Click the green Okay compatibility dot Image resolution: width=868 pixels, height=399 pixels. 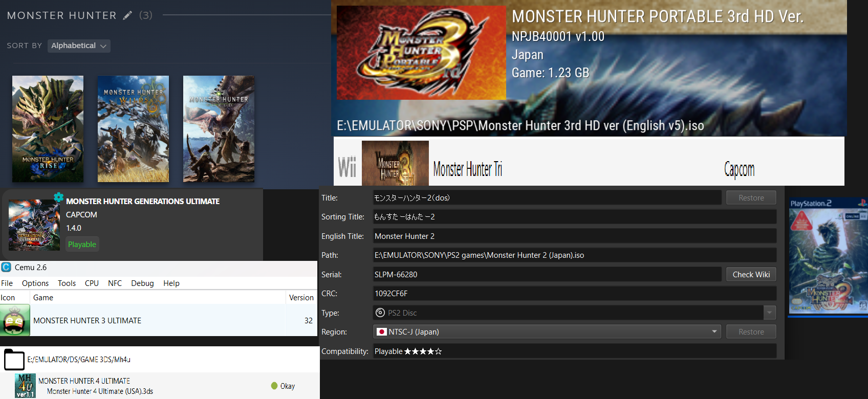274,386
